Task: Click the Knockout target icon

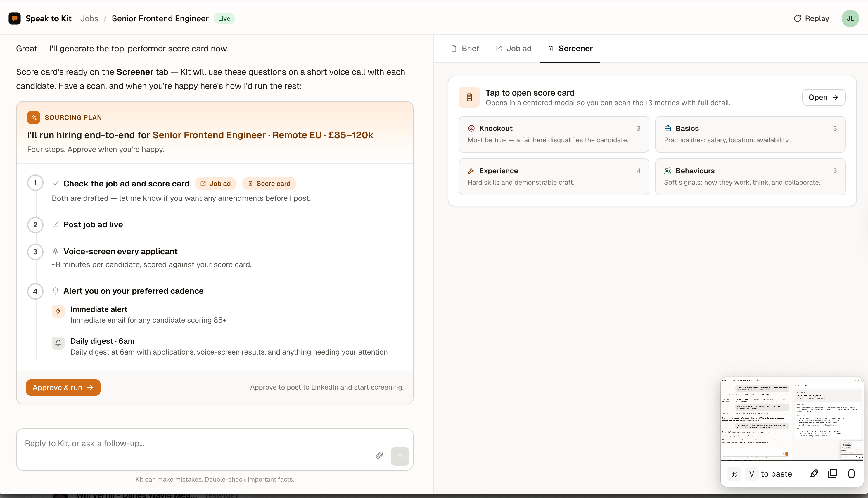Action: coord(471,128)
